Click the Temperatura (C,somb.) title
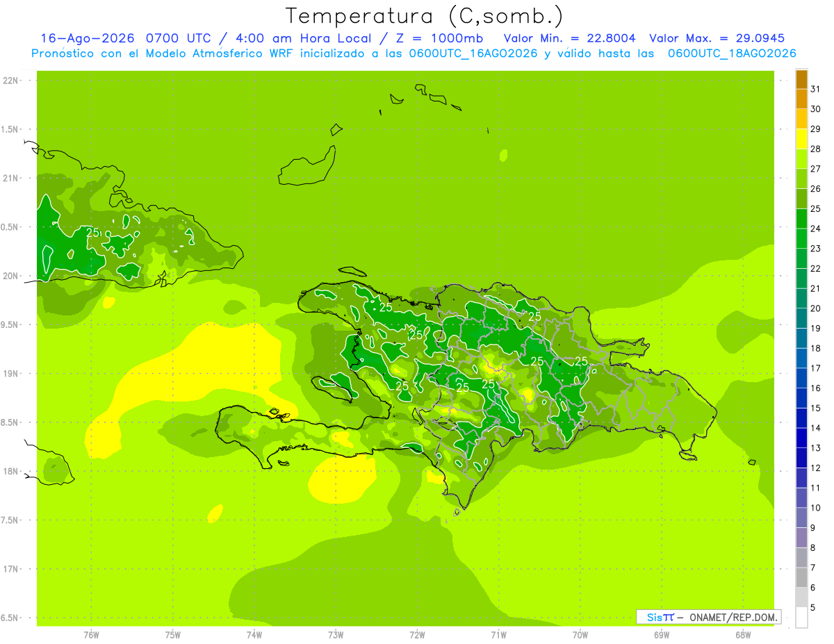 (x=424, y=15)
